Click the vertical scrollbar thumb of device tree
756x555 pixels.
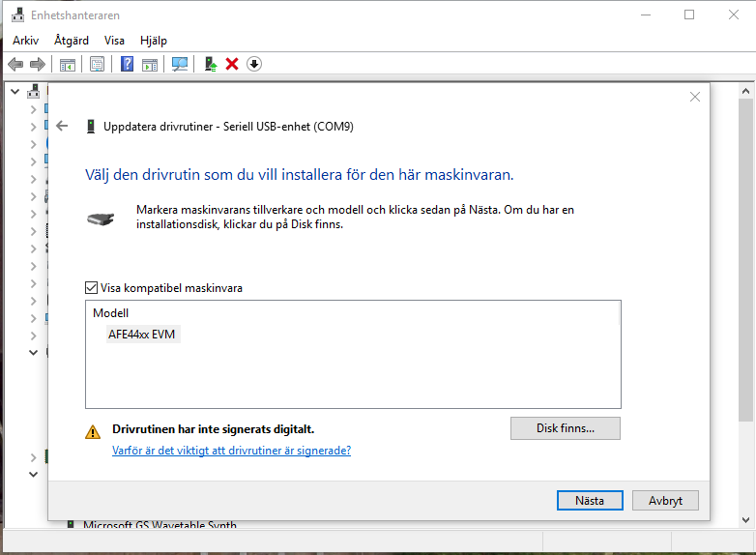click(x=745, y=260)
